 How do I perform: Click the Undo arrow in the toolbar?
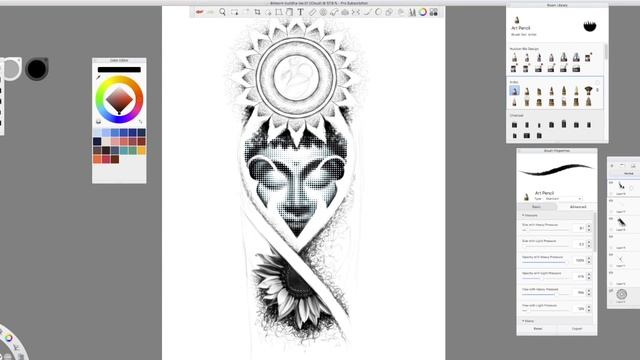pos(199,12)
